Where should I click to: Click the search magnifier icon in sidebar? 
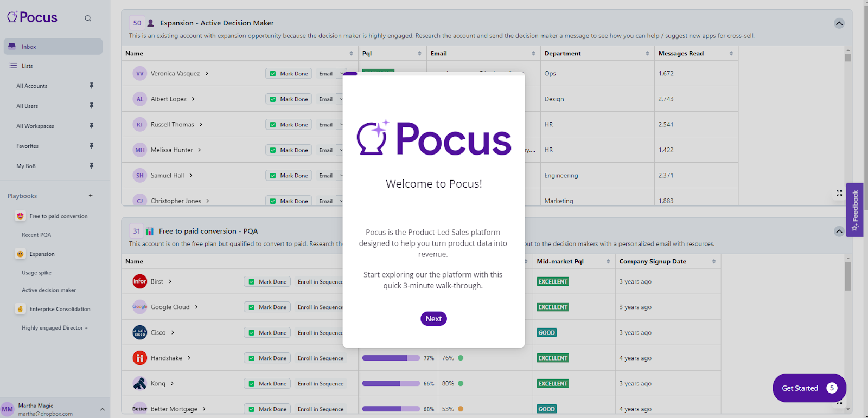pyautogui.click(x=88, y=18)
